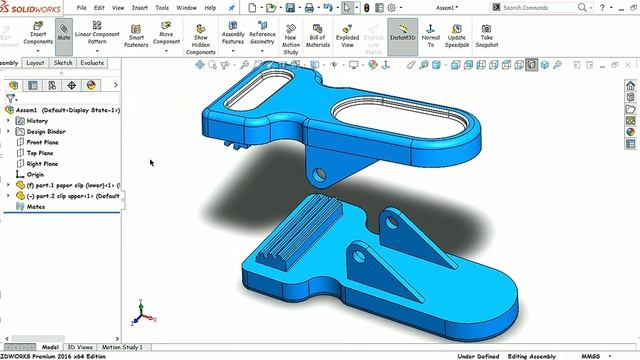
Task: Open Linear Component Pattern tool
Action: coord(97,34)
